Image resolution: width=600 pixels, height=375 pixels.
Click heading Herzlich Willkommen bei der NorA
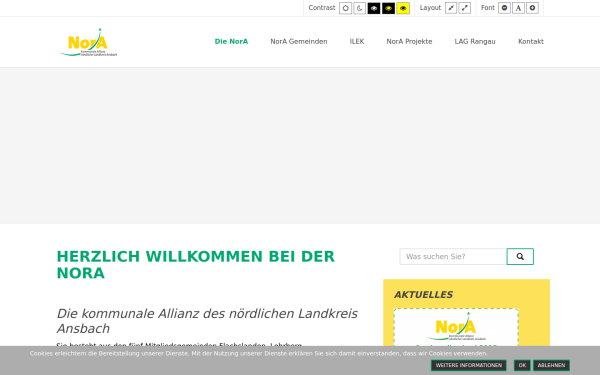tap(196, 265)
